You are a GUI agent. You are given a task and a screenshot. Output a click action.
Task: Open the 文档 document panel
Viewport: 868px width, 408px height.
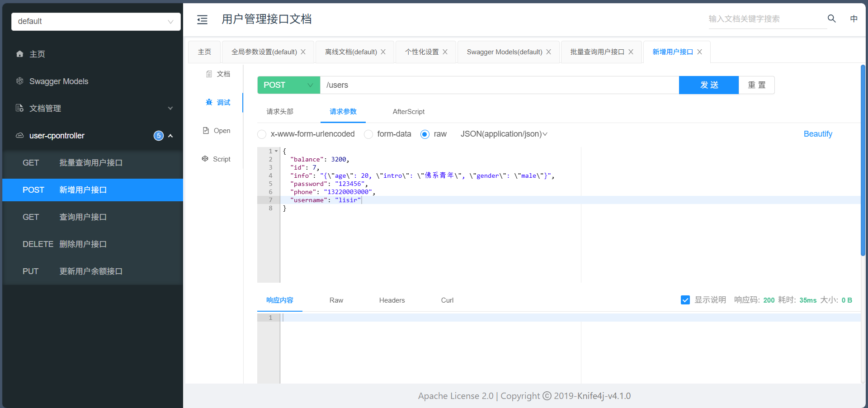tap(218, 74)
